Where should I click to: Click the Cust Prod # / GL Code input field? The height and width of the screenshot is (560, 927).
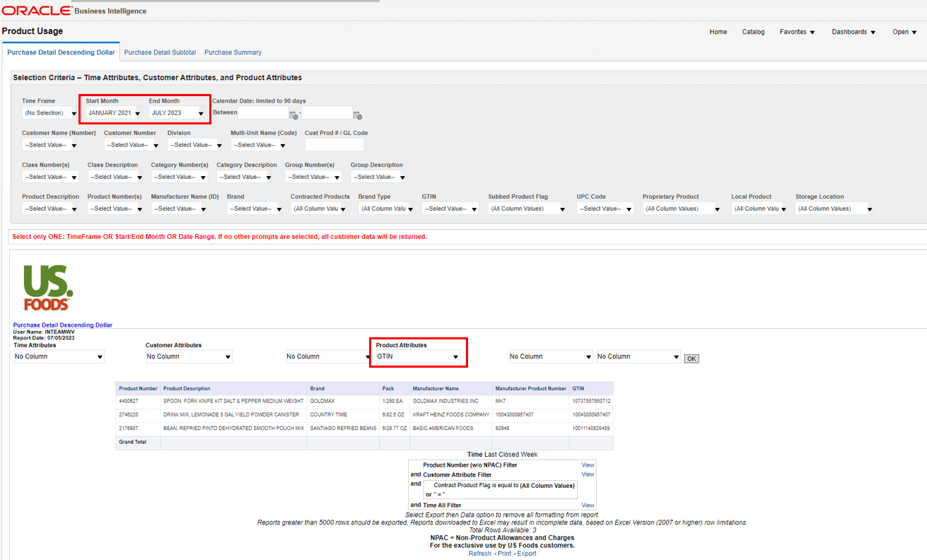pyautogui.click(x=334, y=144)
